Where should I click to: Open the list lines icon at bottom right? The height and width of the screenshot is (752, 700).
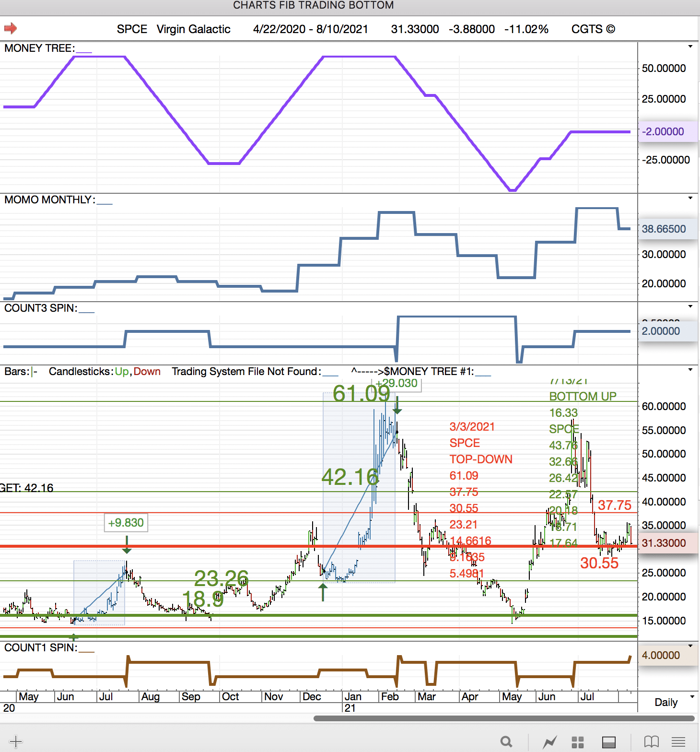(x=678, y=742)
